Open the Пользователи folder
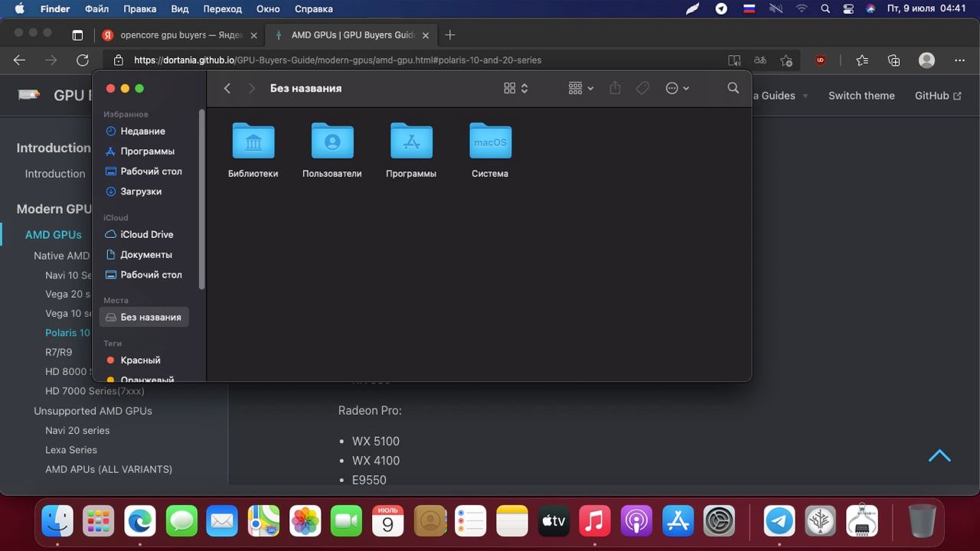980x551 pixels. coord(332,142)
